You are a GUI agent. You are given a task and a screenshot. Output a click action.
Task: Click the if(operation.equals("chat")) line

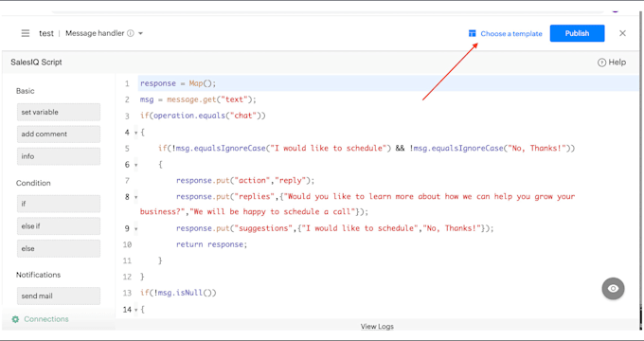[203, 116]
